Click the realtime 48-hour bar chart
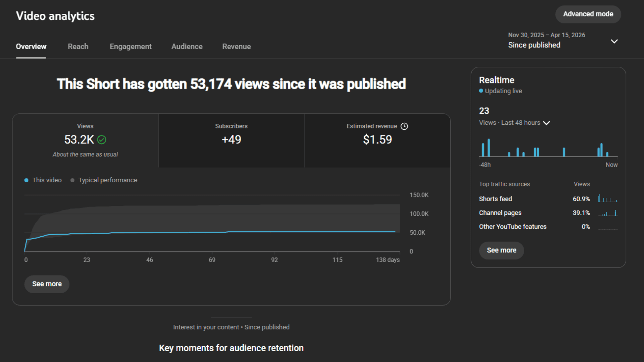 [x=548, y=148]
